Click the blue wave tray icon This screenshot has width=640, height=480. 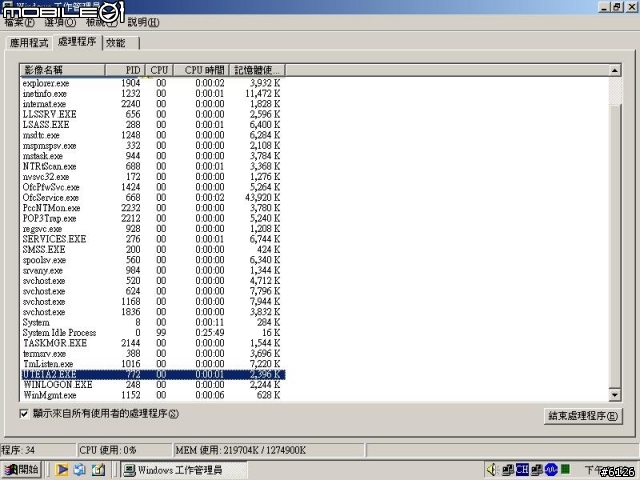551,469
